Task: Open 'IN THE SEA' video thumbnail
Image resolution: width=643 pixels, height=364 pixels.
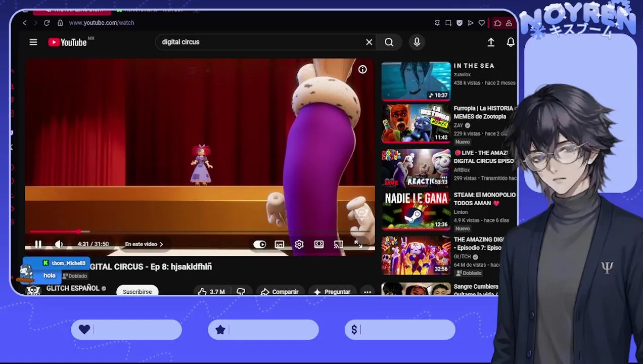Action: [416, 81]
